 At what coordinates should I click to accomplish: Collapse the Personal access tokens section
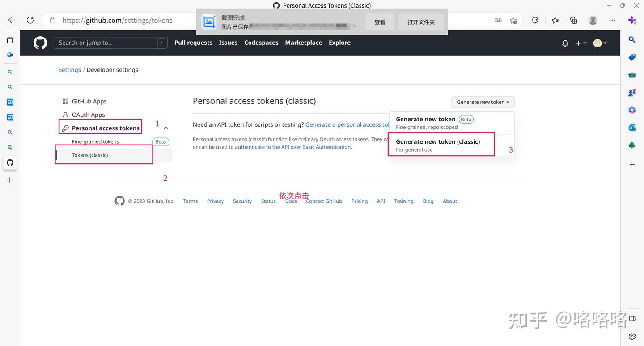pos(165,127)
